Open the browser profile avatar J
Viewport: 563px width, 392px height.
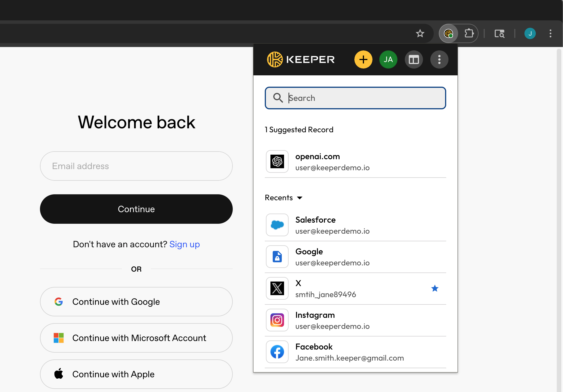(x=530, y=33)
